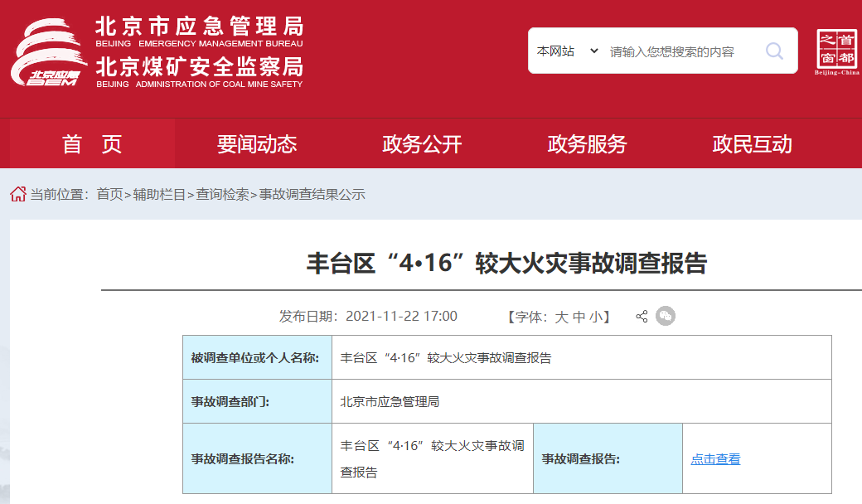Image resolution: width=862 pixels, height=504 pixels.
Task: Navigate to 政民互动 section
Action: 752,144
